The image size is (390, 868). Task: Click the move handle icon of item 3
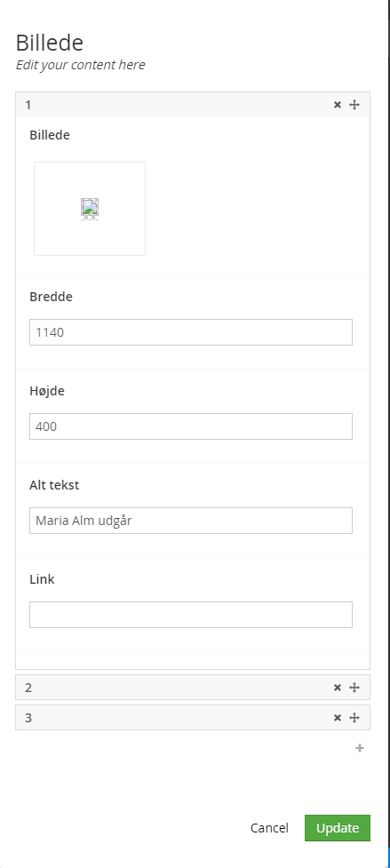[x=354, y=718]
